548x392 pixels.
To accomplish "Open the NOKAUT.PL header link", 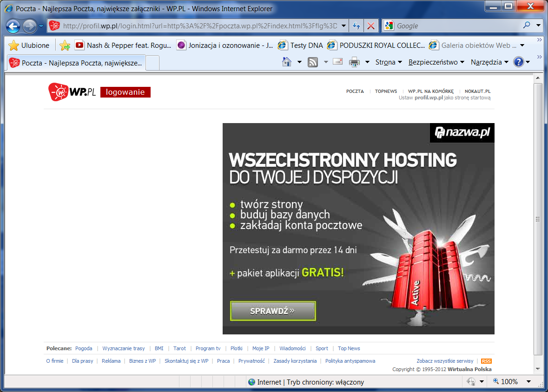I will point(477,91).
